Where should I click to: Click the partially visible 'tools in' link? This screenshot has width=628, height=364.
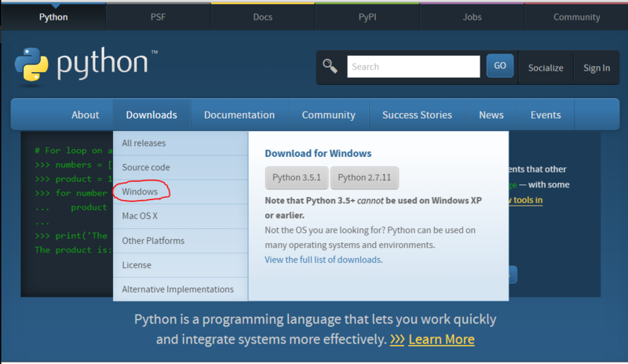526,200
